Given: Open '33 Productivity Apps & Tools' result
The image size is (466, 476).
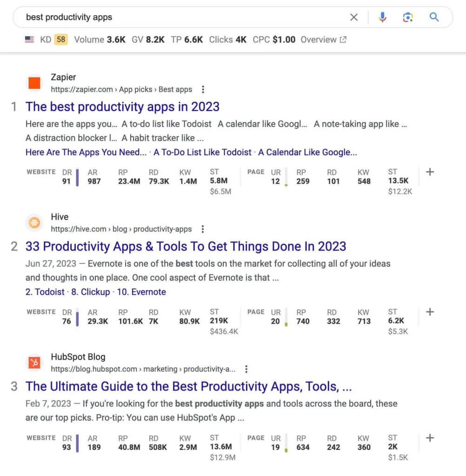Looking at the screenshot, I should coord(186,246).
